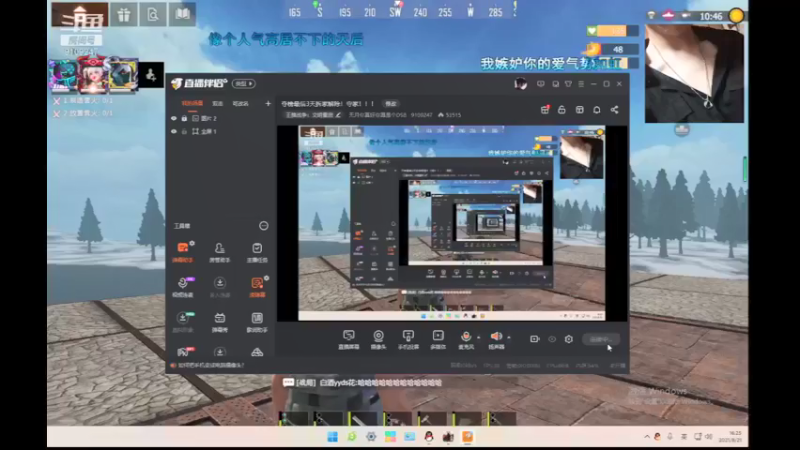The height and width of the screenshot is (450, 800).
Task: Click the inverted triangle icon in the title bar
Action: pyautogui.click(x=568, y=84)
